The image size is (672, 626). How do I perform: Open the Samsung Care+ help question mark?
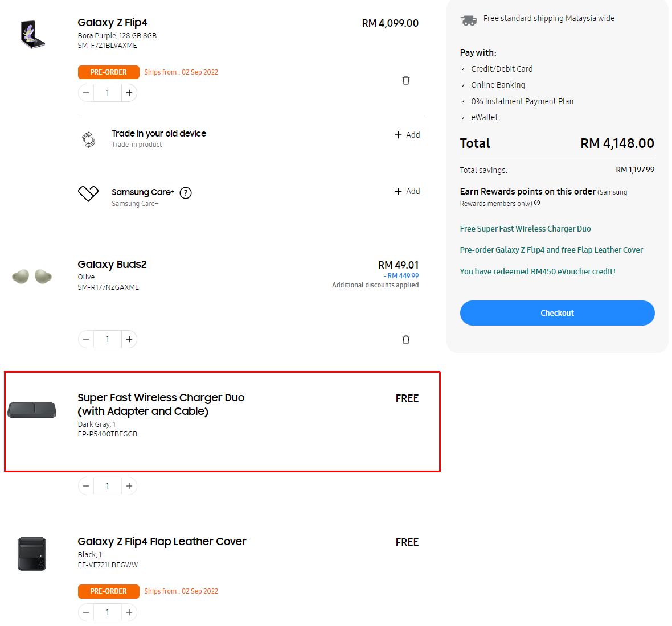click(185, 193)
